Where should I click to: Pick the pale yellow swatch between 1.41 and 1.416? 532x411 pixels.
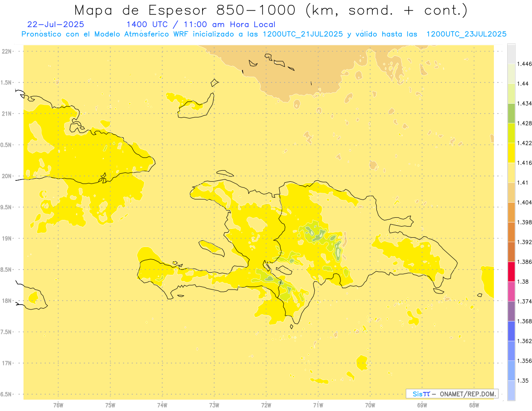[511, 173]
